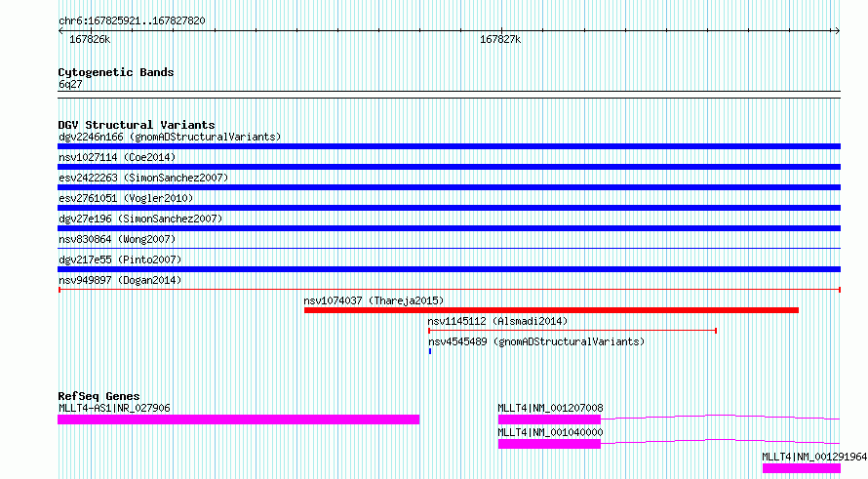
Task: Click the thick red bar under nsv1074037
Action: click(551, 310)
